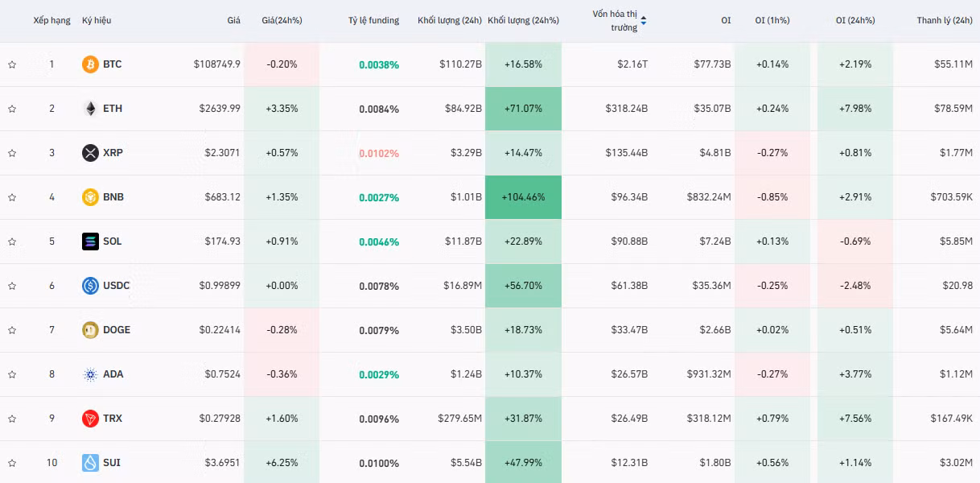Image resolution: width=980 pixels, height=483 pixels.
Task: Click the Bitcoin BTC coin icon
Action: point(91,64)
